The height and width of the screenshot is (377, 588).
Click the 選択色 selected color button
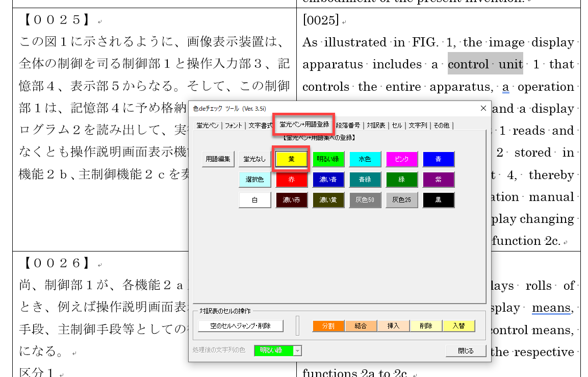pos(254,180)
